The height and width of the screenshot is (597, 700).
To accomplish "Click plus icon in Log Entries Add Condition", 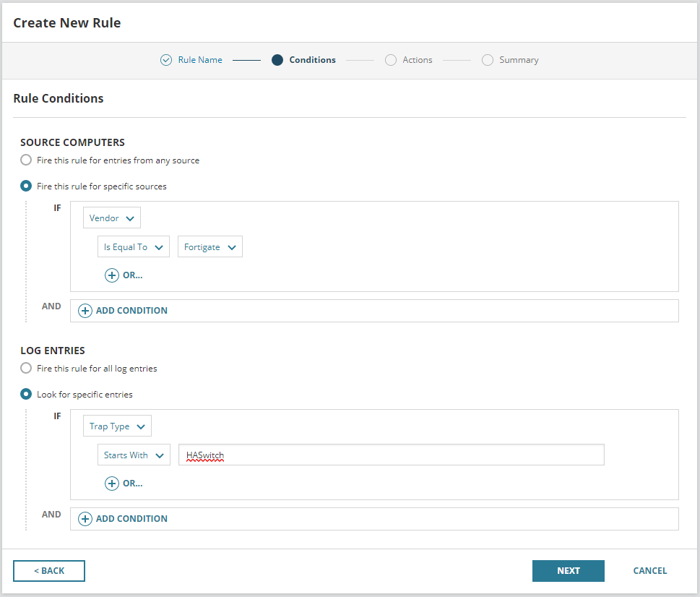I will click(85, 519).
